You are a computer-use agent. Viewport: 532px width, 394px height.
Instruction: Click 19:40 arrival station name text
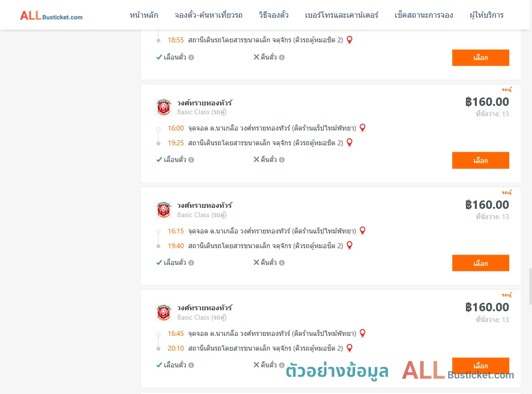tap(266, 246)
